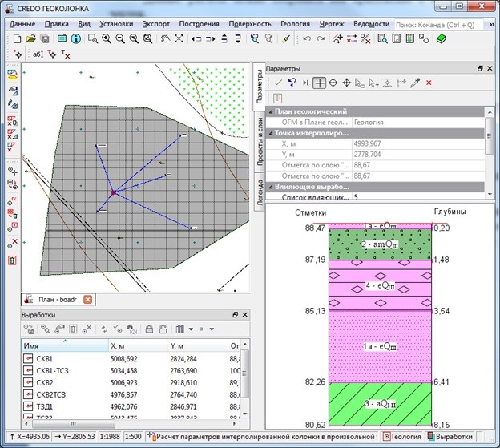Collapse the Влияющие вырабо... group
Screen dimensions: 500x448
pyautogui.click(x=271, y=187)
